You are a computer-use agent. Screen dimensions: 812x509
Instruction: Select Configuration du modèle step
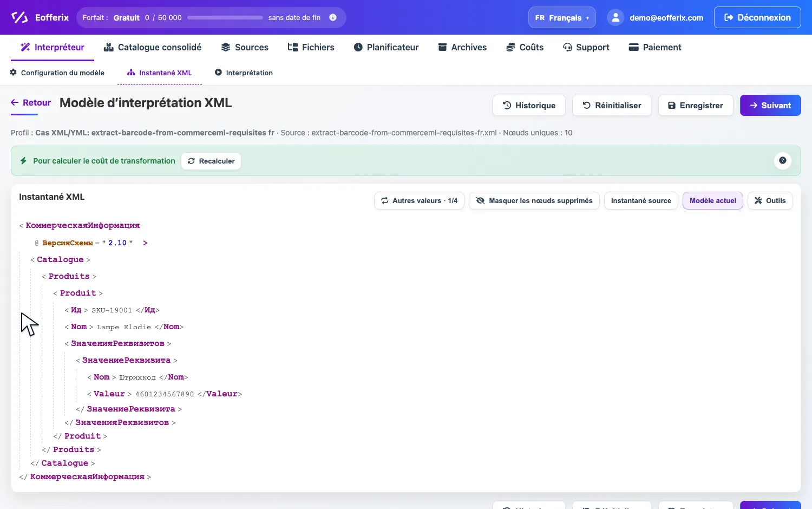[57, 73]
